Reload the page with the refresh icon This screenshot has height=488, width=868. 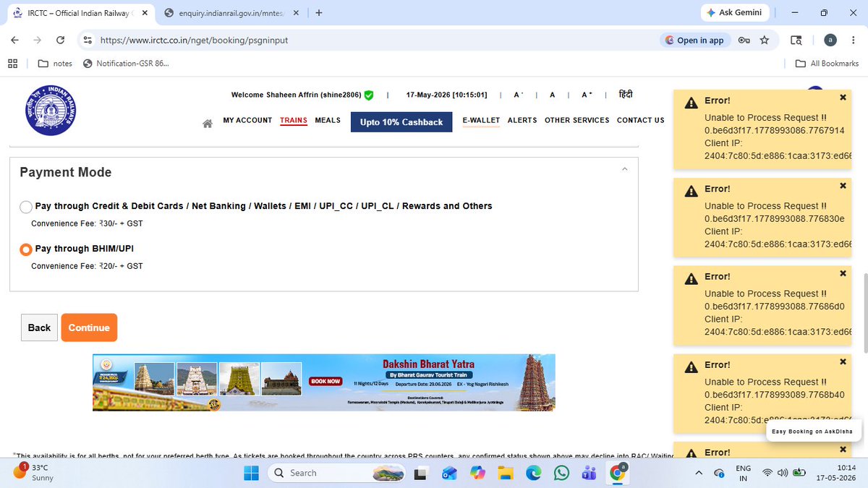coord(61,40)
